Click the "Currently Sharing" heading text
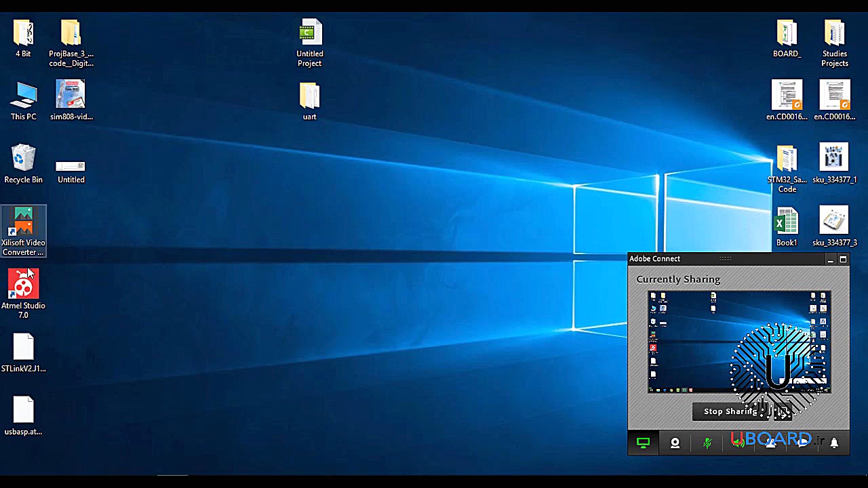868x488 pixels. point(678,279)
